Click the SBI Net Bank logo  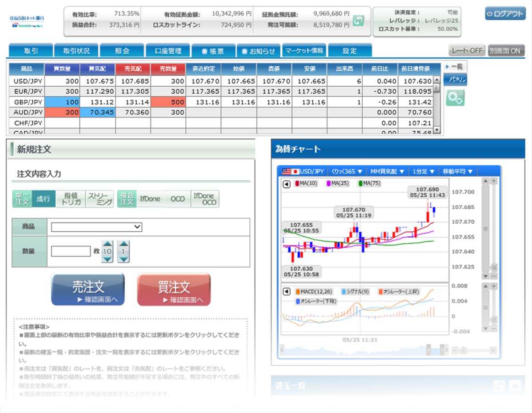[x=27, y=22]
